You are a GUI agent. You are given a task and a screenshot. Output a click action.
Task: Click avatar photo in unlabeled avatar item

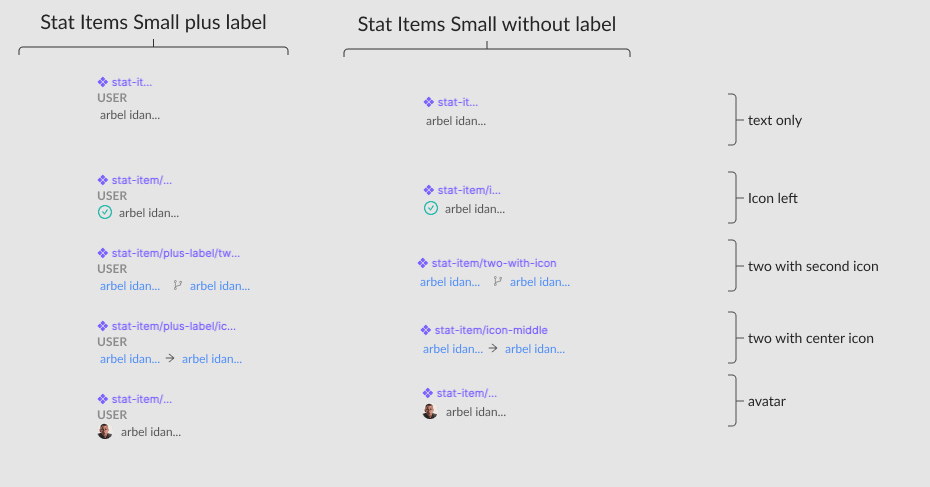430,411
